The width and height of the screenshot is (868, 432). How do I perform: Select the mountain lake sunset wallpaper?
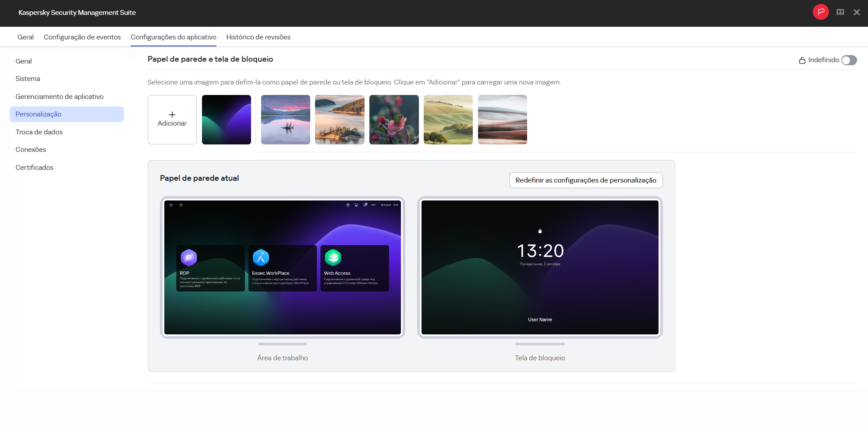pos(285,119)
